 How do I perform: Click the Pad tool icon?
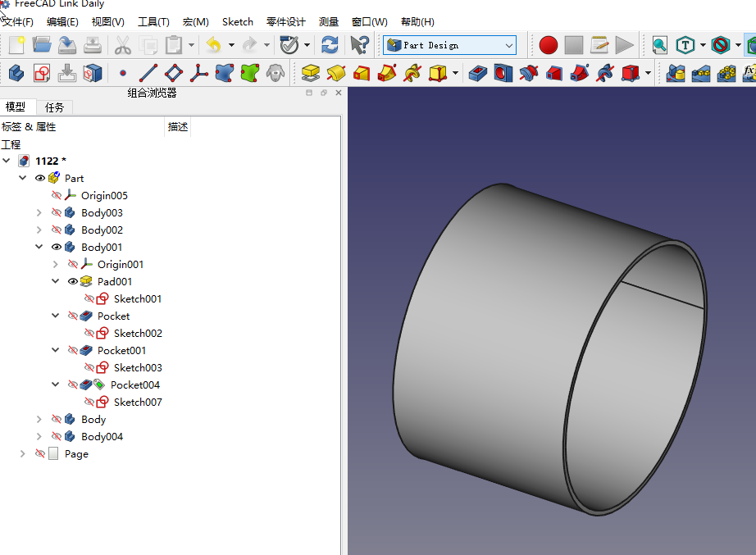pos(311,73)
